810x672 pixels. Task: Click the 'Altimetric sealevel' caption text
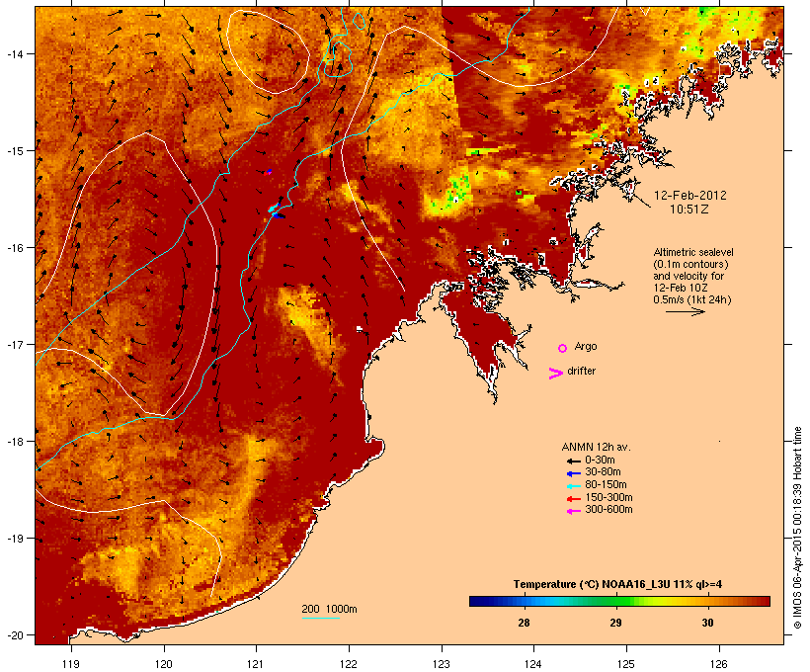pyautogui.click(x=693, y=252)
